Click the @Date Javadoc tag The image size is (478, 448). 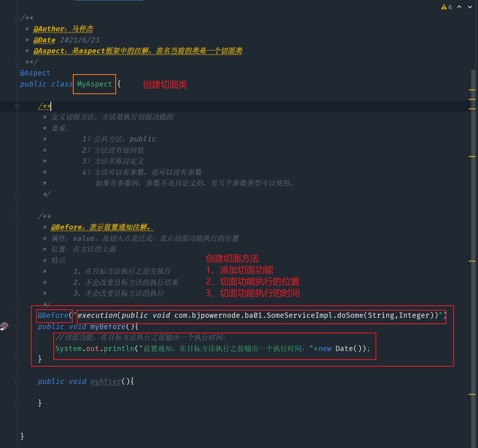pyautogui.click(x=44, y=40)
